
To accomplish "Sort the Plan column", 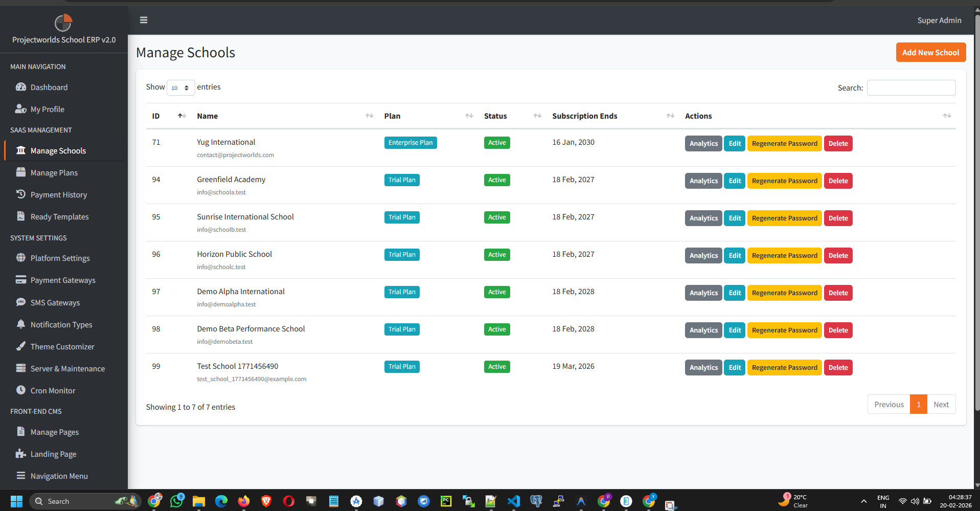I will (392, 116).
